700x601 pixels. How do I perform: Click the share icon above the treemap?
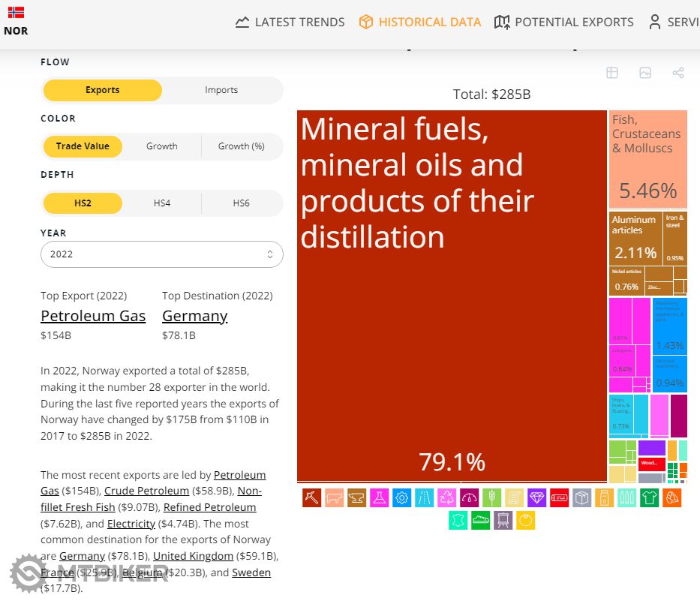pyautogui.click(x=677, y=73)
